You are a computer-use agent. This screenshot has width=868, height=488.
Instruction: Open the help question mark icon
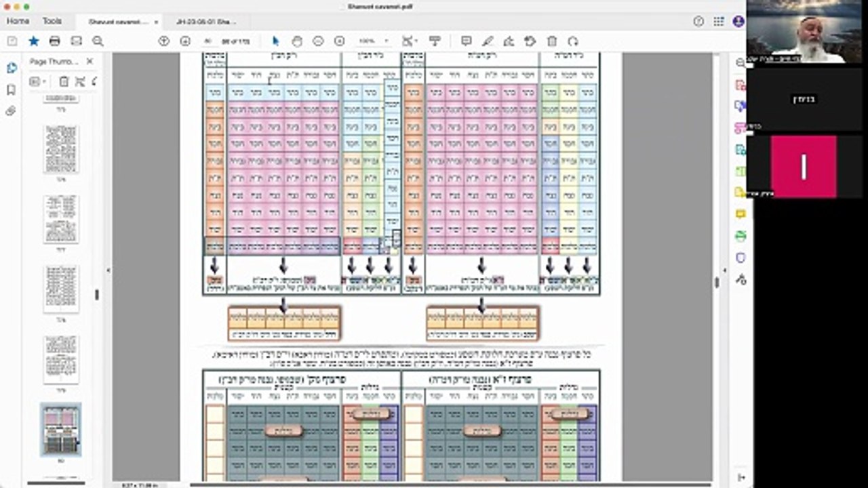click(698, 22)
